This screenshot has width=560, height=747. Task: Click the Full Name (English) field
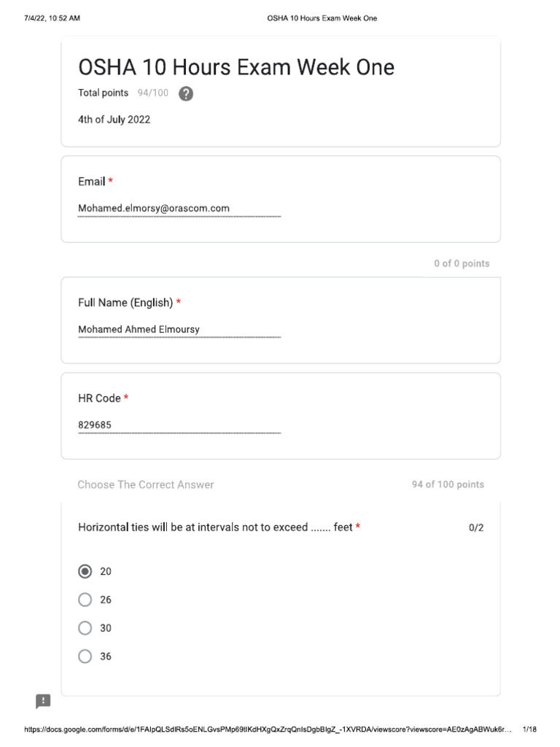[179, 330]
